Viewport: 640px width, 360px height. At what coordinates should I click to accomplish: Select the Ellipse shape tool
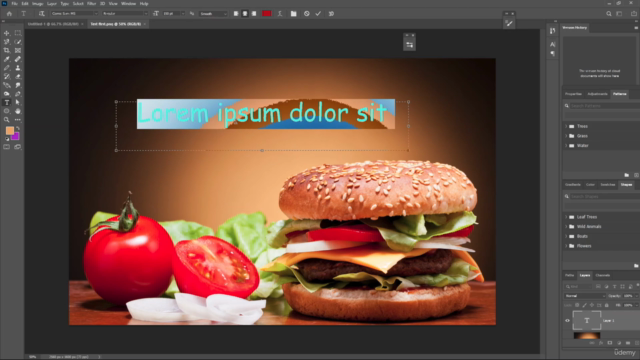pyautogui.click(x=7, y=111)
